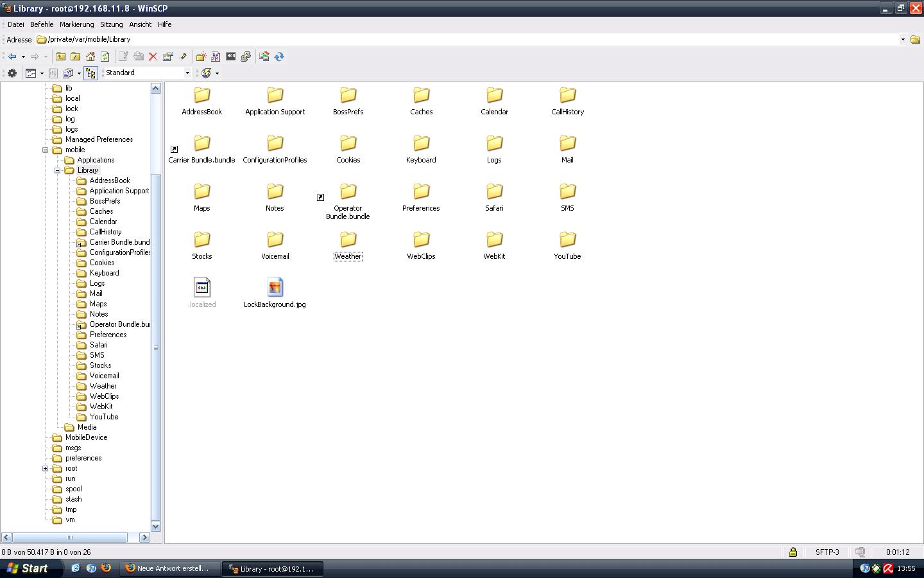Delete the selected file with red X

point(153,57)
